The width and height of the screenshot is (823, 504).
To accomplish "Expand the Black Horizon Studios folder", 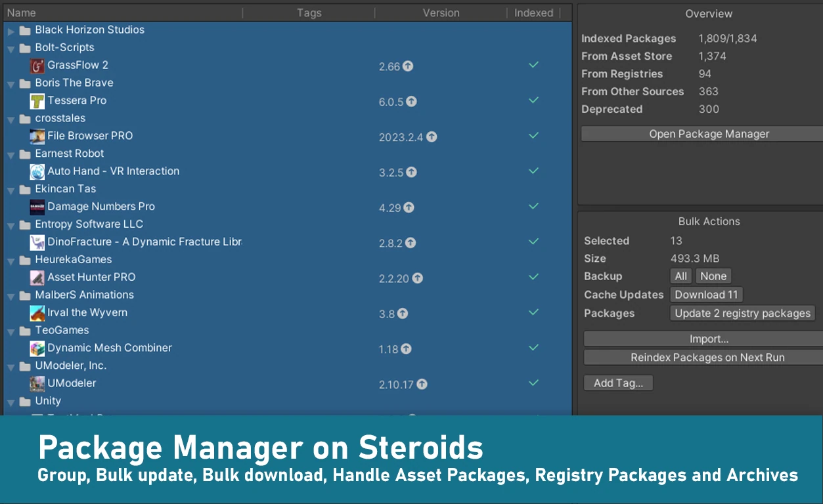I will pos(11,31).
